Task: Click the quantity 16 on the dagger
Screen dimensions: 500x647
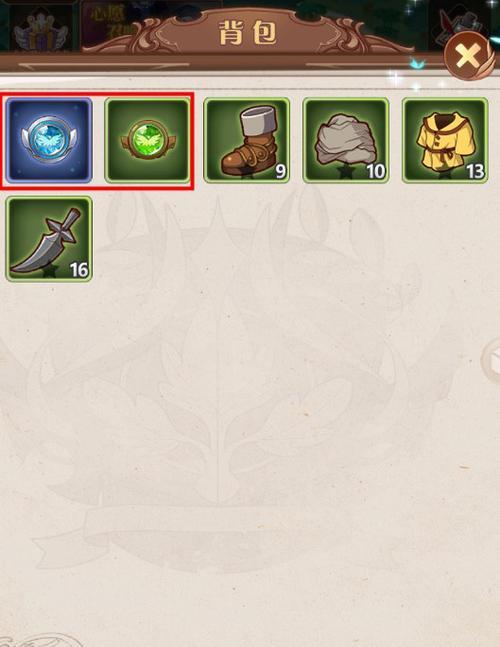Action: 79,270
